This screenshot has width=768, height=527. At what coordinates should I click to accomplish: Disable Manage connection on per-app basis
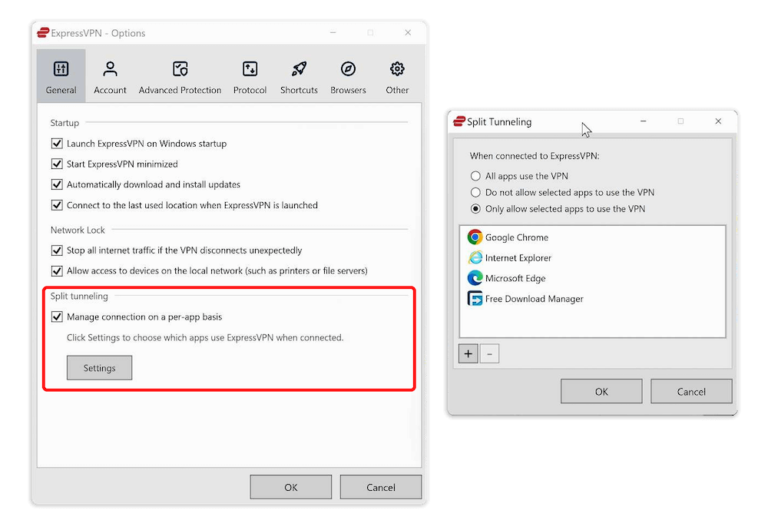pos(57,317)
